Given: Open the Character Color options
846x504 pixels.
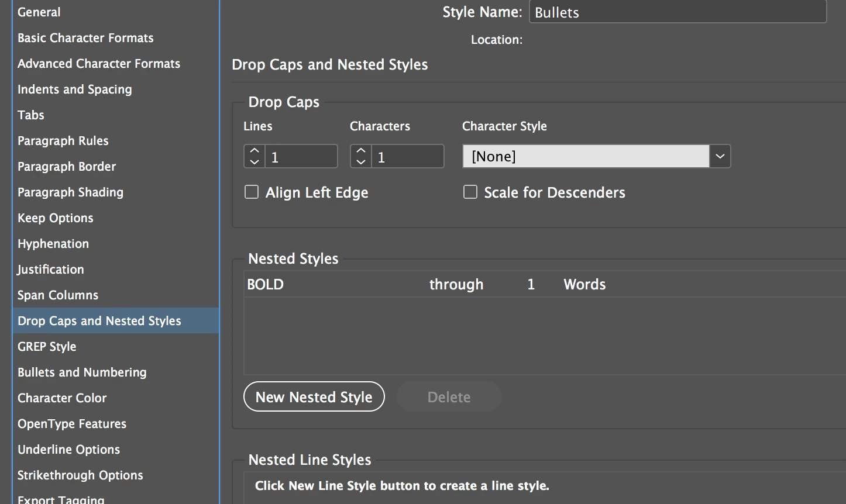Looking at the screenshot, I should tap(62, 398).
